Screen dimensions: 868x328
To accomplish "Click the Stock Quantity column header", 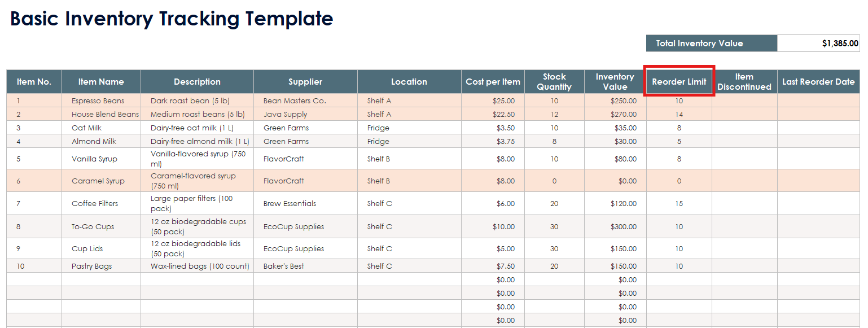I will pyautogui.click(x=554, y=82).
